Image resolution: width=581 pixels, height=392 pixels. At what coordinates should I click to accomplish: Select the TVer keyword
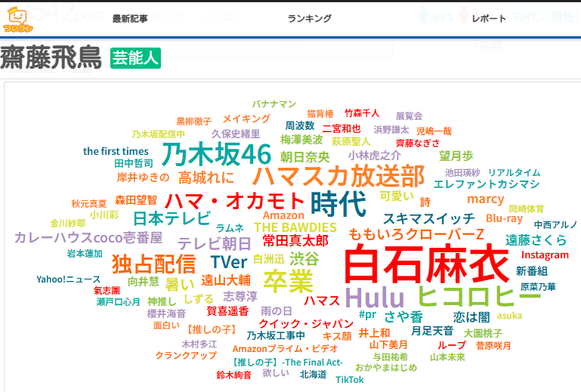[x=229, y=262]
